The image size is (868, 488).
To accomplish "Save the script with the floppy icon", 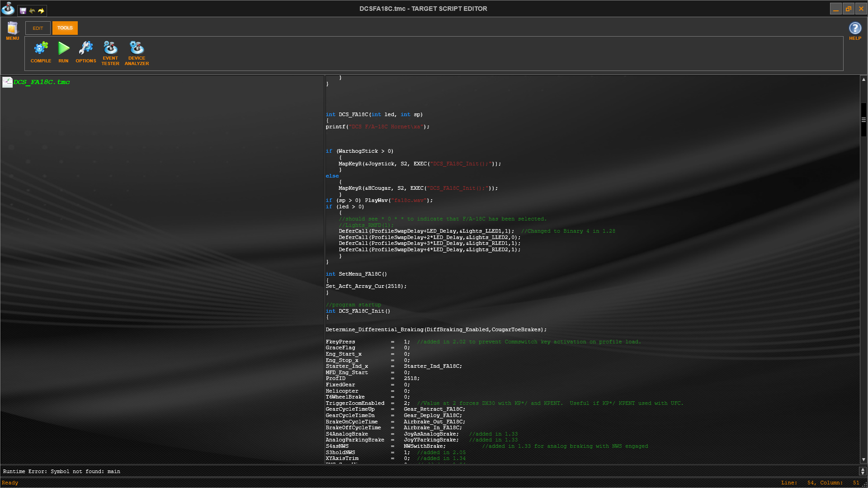I will click(23, 10).
